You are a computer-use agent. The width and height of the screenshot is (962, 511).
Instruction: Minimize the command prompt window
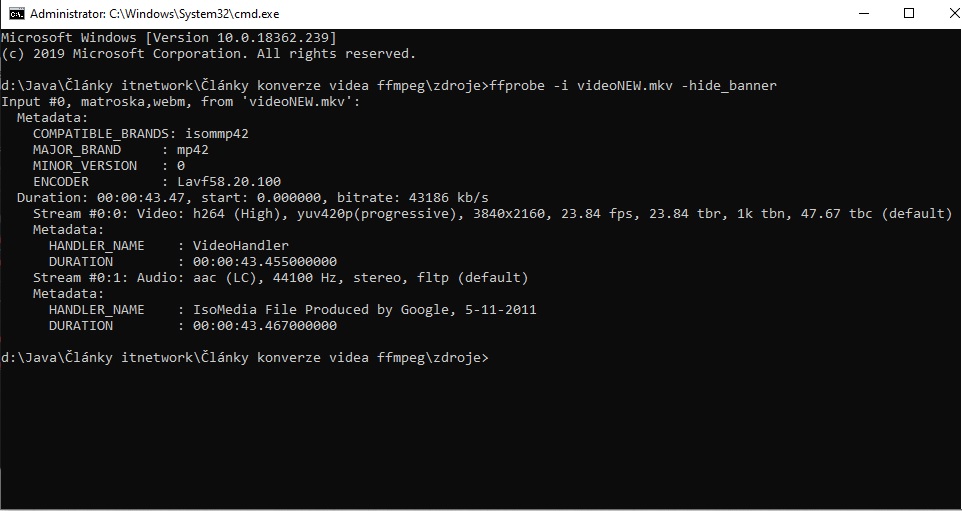(862, 13)
